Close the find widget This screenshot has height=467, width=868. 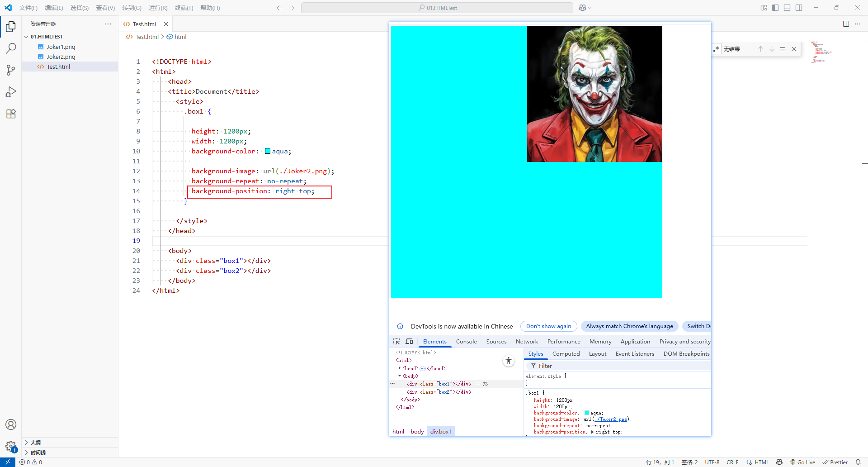click(794, 49)
